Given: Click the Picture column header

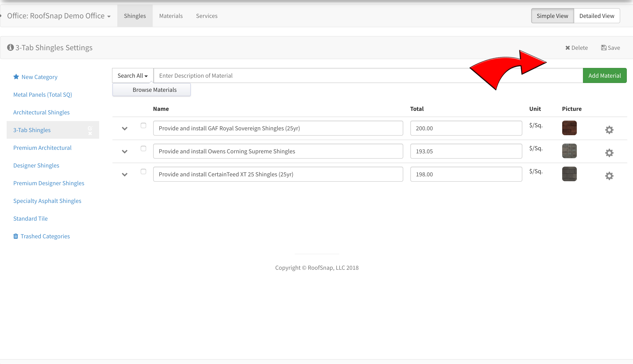Looking at the screenshot, I should 572,109.
